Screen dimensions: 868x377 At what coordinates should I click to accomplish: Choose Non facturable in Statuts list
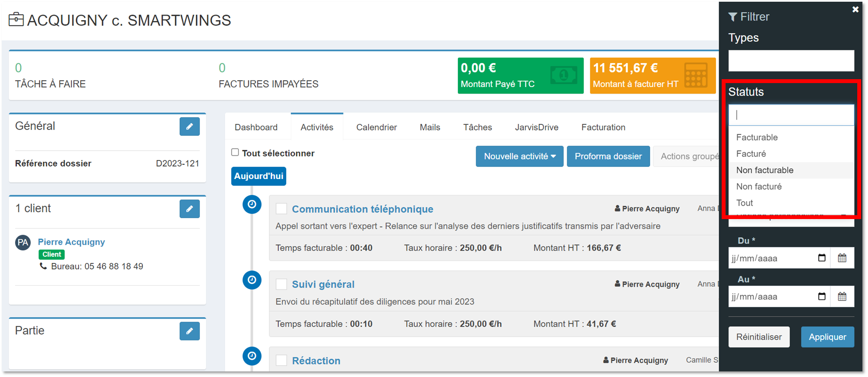coord(791,170)
